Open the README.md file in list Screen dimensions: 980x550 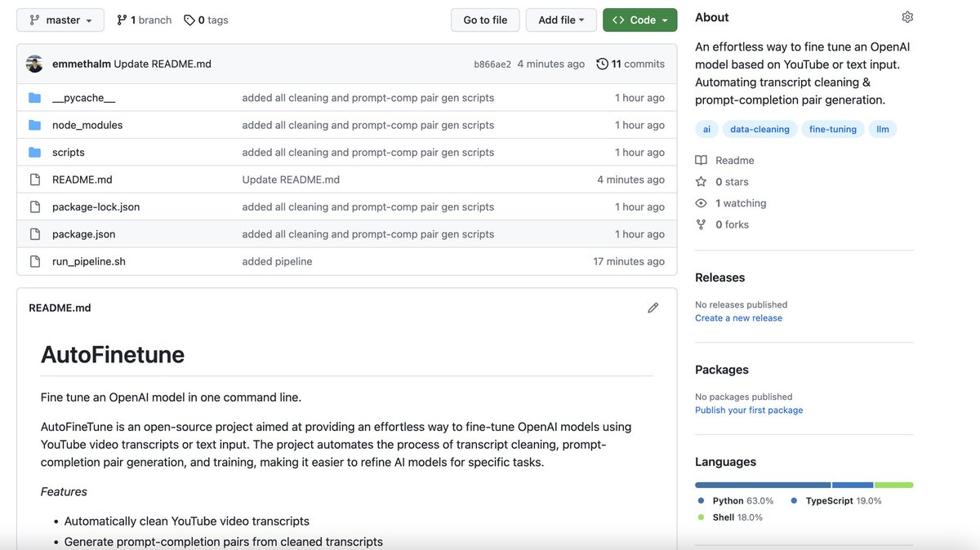point(82,180)
